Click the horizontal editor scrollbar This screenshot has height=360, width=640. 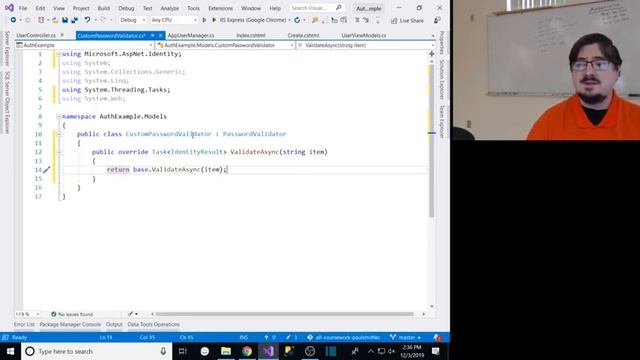tap(284, 314)
